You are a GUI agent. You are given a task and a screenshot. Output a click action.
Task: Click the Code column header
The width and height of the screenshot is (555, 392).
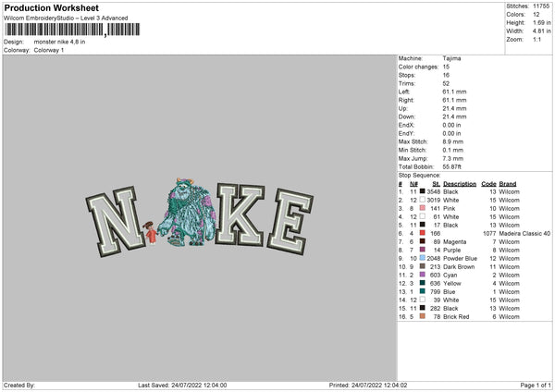coord(488,184)
